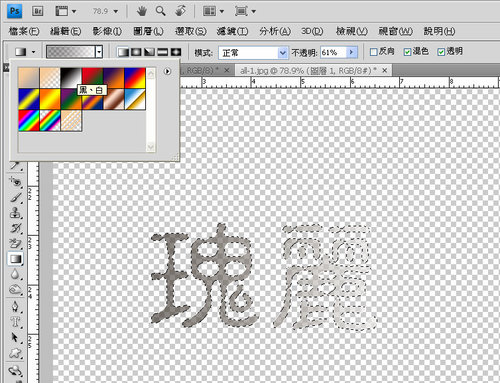Click the gradient preview bar to edit
Viewport: 500px width, 383px height.
[71, 52]
